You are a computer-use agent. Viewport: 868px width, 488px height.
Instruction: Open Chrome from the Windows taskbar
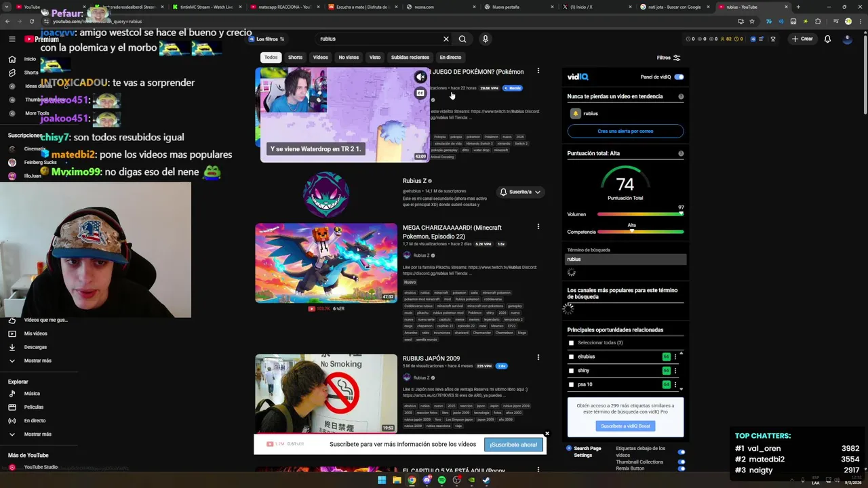[x=412, y=481]
